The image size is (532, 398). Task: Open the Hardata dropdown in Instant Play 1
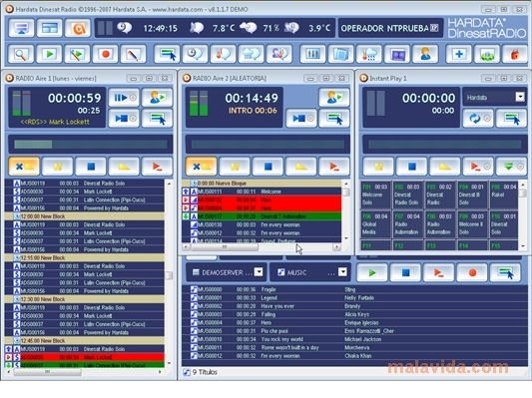[x=520, y=97]
